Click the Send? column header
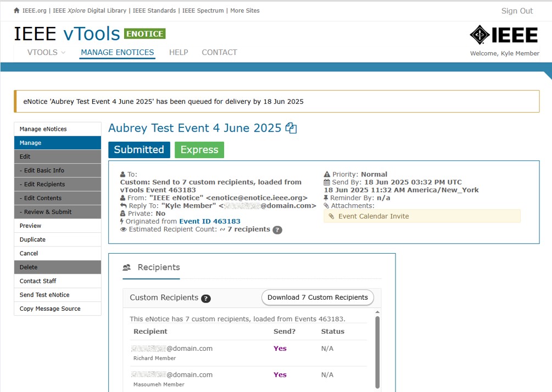552x392 pixels. pos(285,332)
